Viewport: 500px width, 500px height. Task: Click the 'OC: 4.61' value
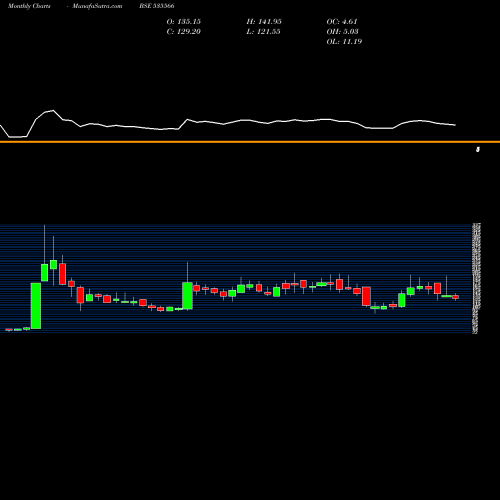342,22
